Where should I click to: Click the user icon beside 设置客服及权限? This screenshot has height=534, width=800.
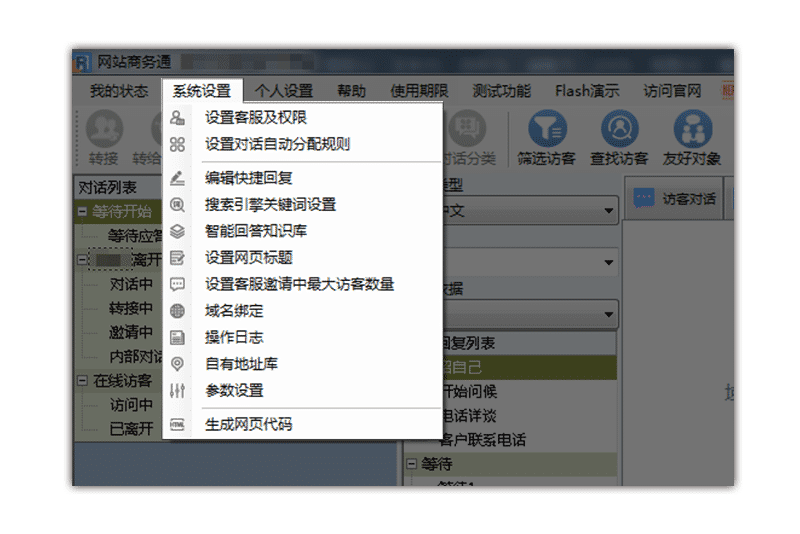(x=177, y=118)
